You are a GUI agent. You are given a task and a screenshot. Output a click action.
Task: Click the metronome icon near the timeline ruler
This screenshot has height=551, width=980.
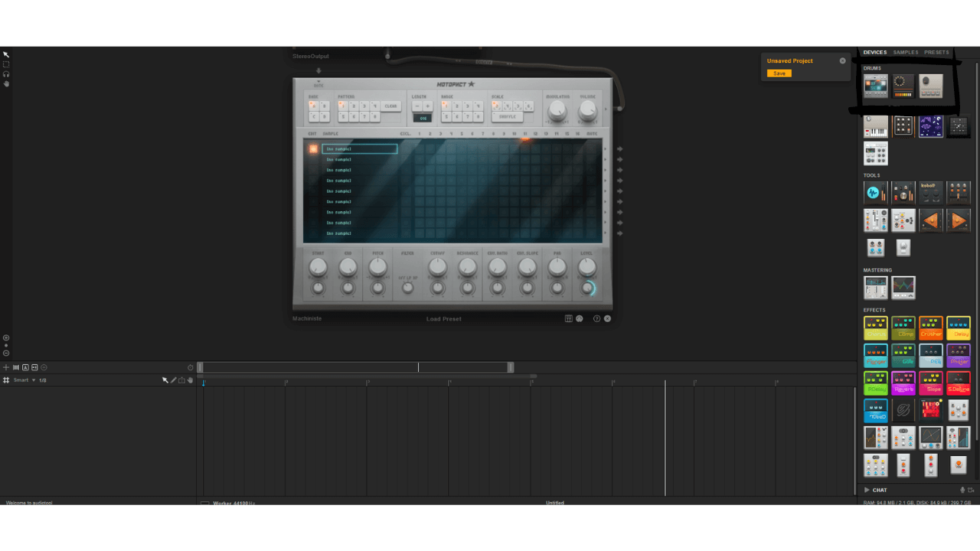190,367
